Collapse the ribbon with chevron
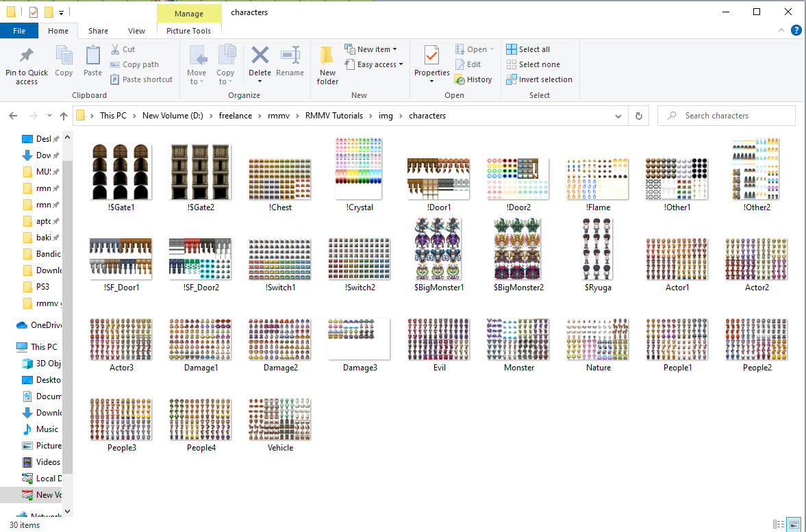 (x=781, y=30)
